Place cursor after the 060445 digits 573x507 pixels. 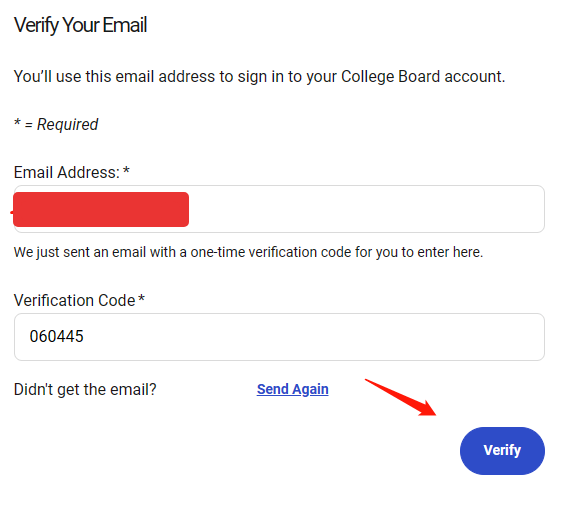85,336
